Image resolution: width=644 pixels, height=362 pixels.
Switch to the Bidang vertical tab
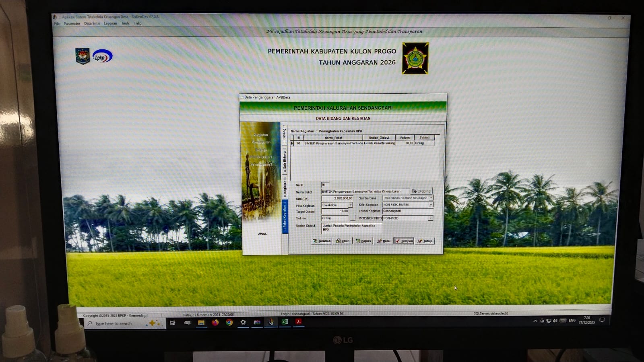pyautogui.click(x=284, y=134)
